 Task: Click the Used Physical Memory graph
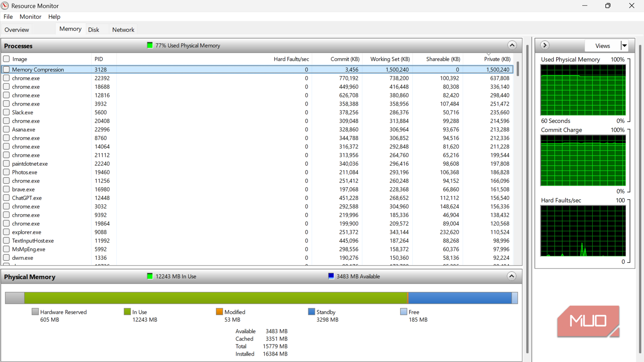click(583, 90)
